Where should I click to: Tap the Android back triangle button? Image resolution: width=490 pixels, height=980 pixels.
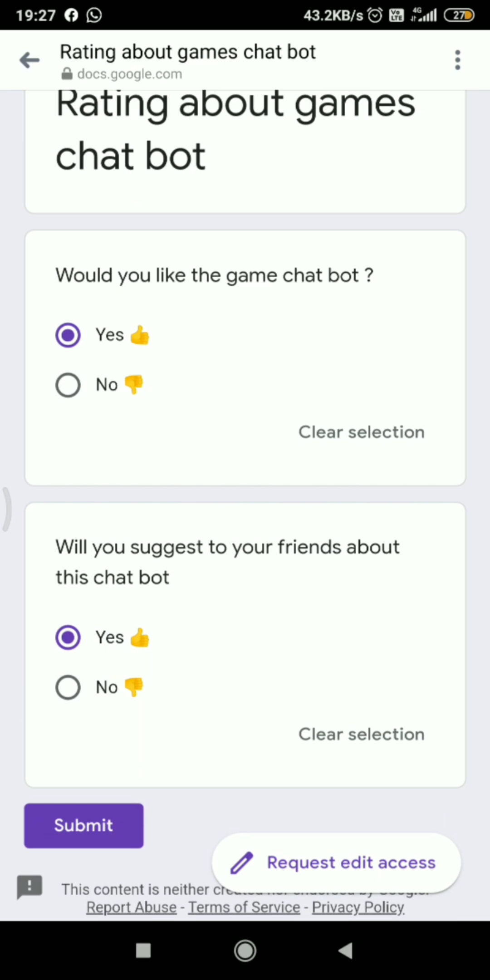[346, 951]
